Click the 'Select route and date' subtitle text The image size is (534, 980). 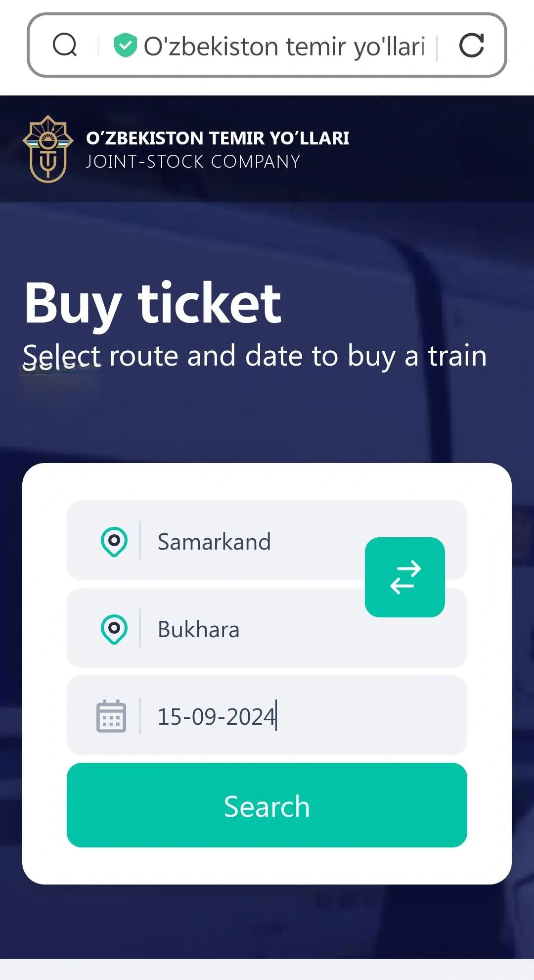click(255, 356)
